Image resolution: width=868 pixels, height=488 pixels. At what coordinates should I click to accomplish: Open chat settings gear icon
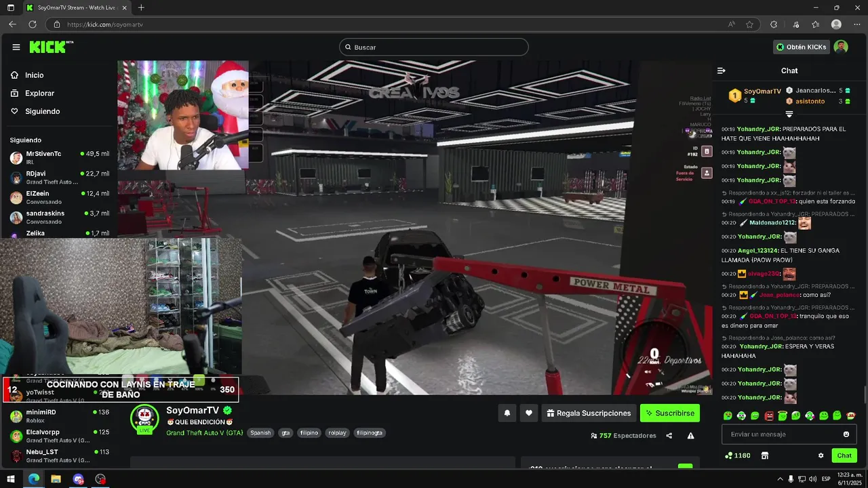[x=821, y=455]
